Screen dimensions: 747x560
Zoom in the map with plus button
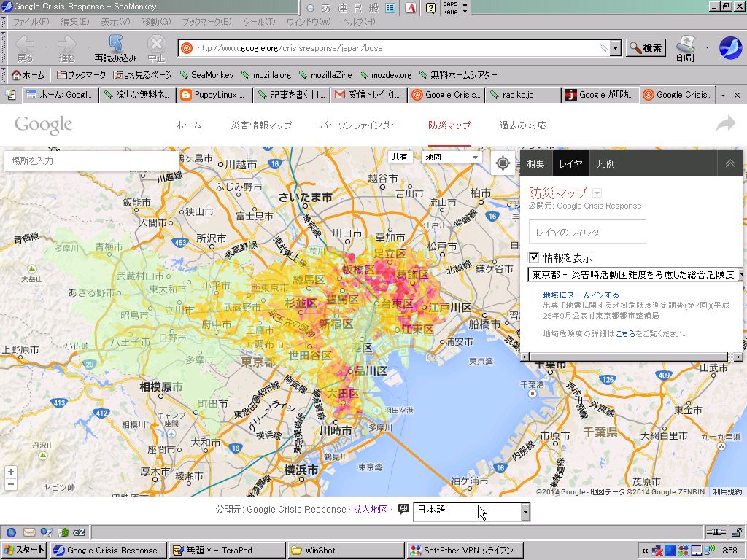(11, 472)
